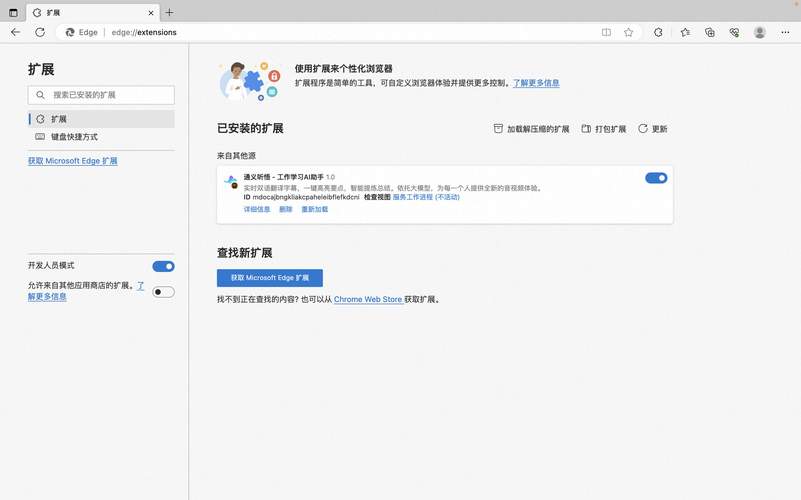Turn off 开发人员模式 toggle
The image size is (801, 500).
(x=163, y=266)
